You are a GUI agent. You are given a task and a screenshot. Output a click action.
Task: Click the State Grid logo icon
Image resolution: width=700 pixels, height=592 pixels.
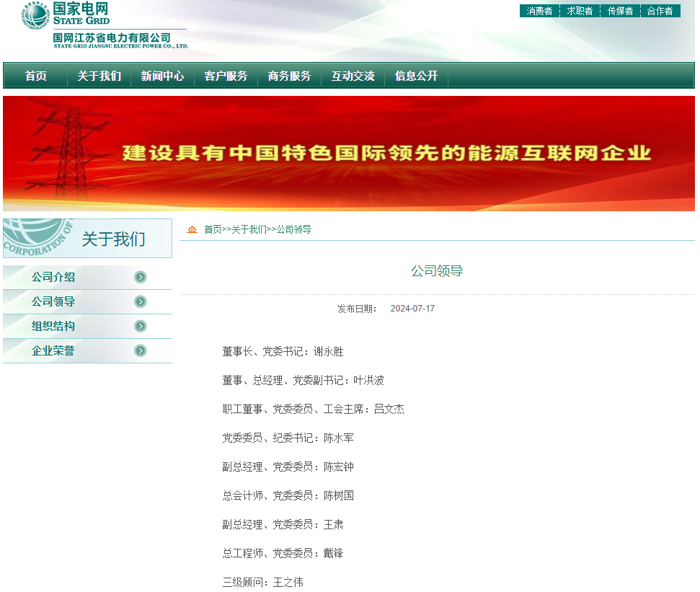point(35,16)
